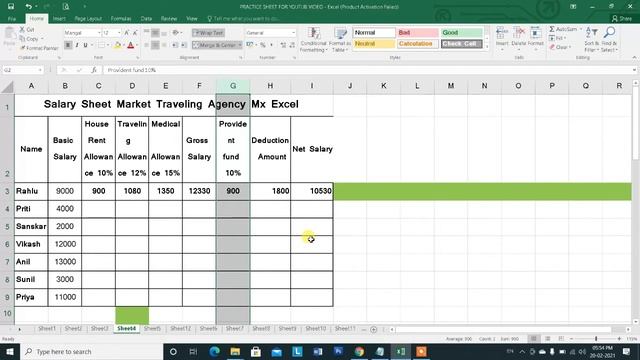
Task: Click the Find & Select magnifier icon
Action: [x=609, y=32]
